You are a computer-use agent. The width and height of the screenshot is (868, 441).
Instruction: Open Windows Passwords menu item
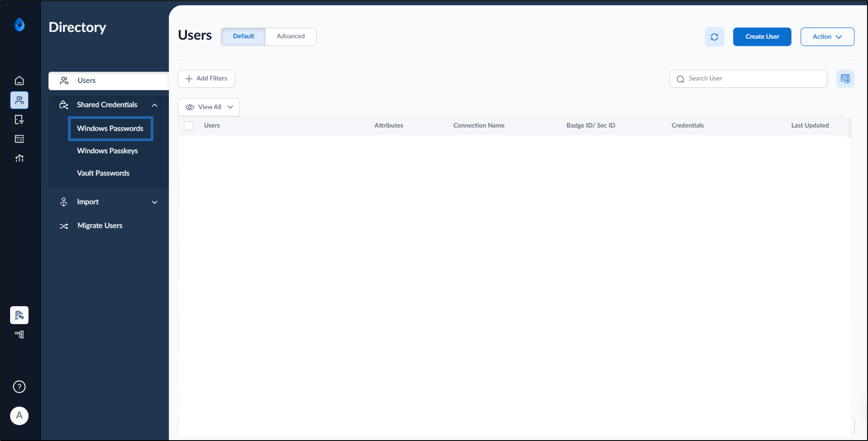[110, 129]
